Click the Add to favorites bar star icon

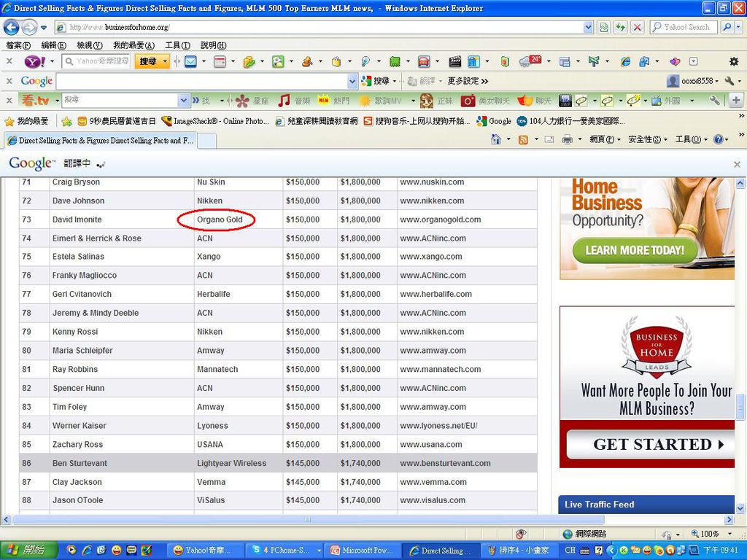[66, 122]
